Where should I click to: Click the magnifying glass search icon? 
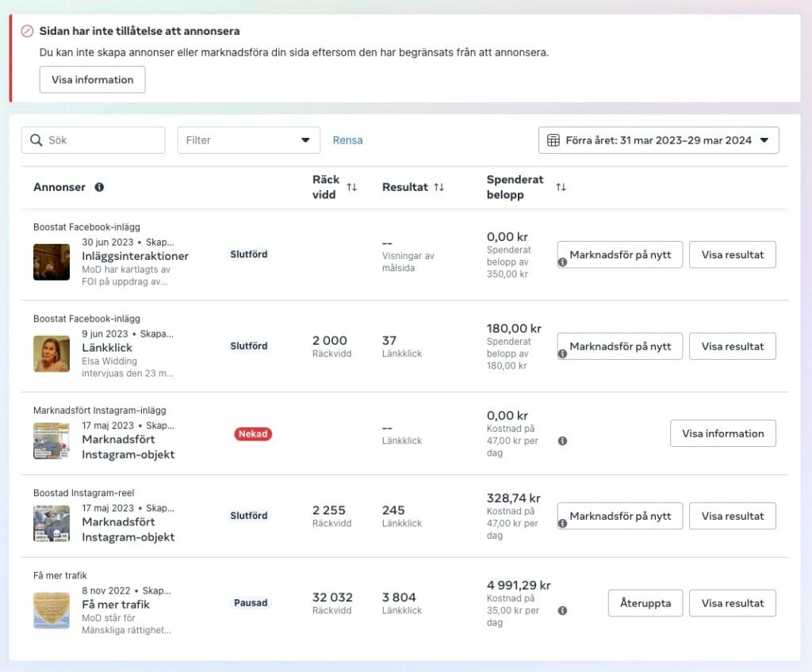click(37, 139)
